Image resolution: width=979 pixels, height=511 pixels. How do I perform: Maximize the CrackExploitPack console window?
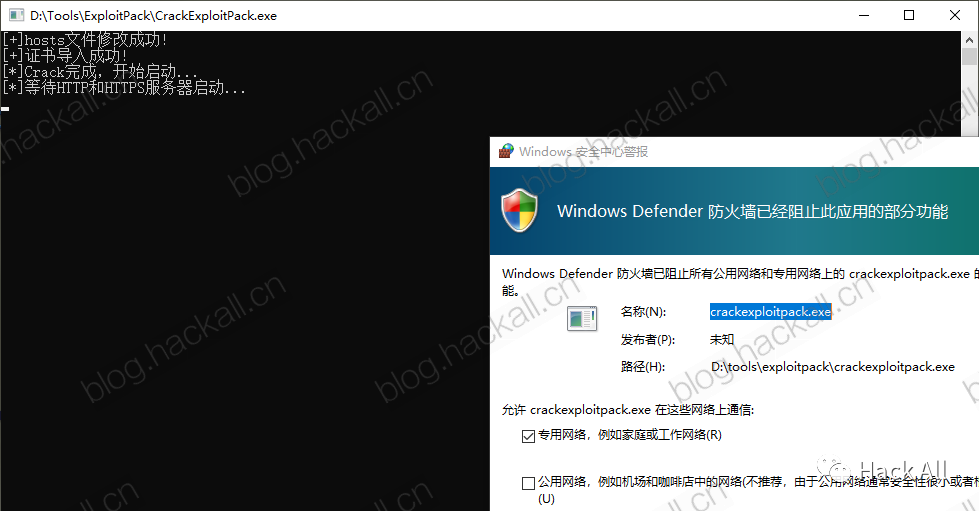pyautogui.click(x=909, y=15)
